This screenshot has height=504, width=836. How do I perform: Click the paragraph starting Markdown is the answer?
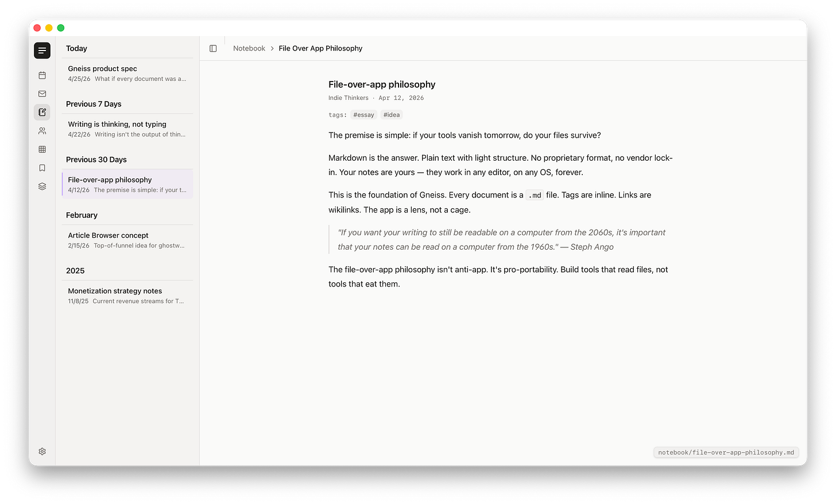(x=501, y=165)
